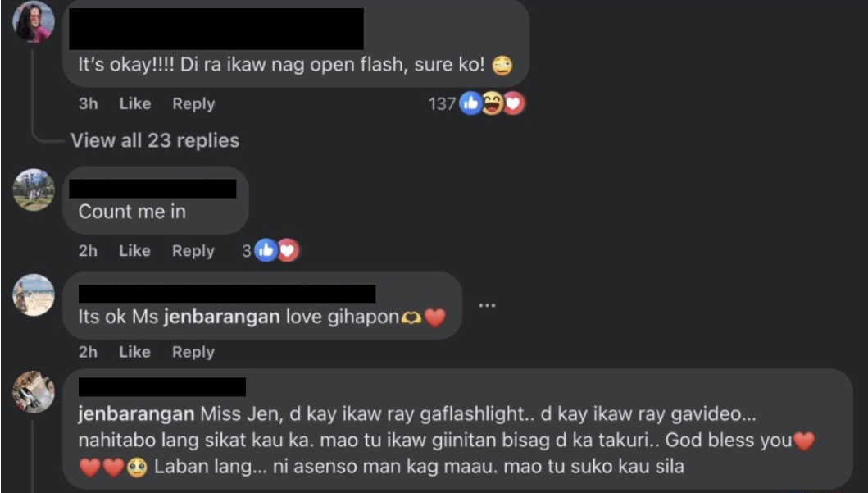868x493 pixels.
Task: Like the 'It's okay!!!!' comment
Action: point(135,103)
